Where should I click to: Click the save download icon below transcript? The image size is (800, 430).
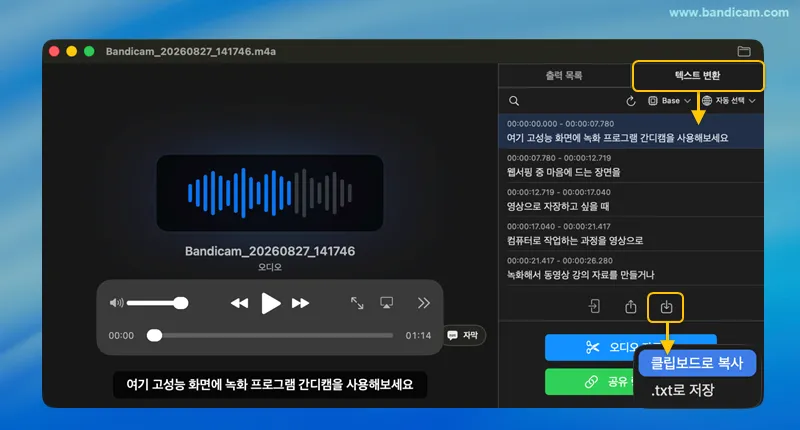coord(666,307)
